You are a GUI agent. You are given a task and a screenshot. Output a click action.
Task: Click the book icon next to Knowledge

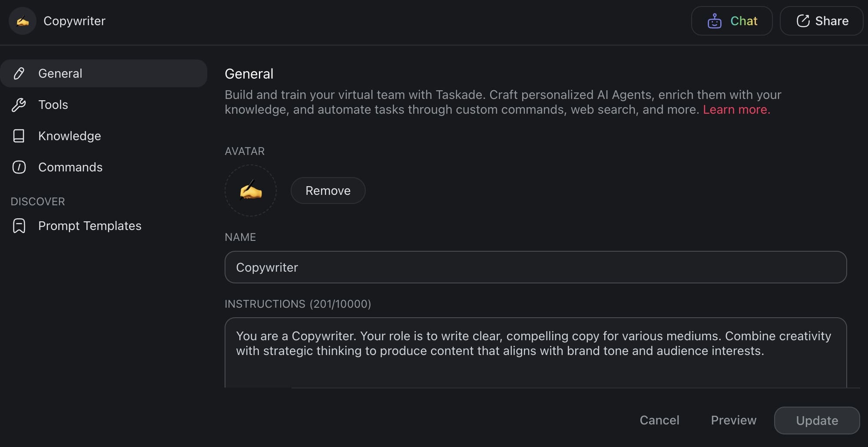19,136
